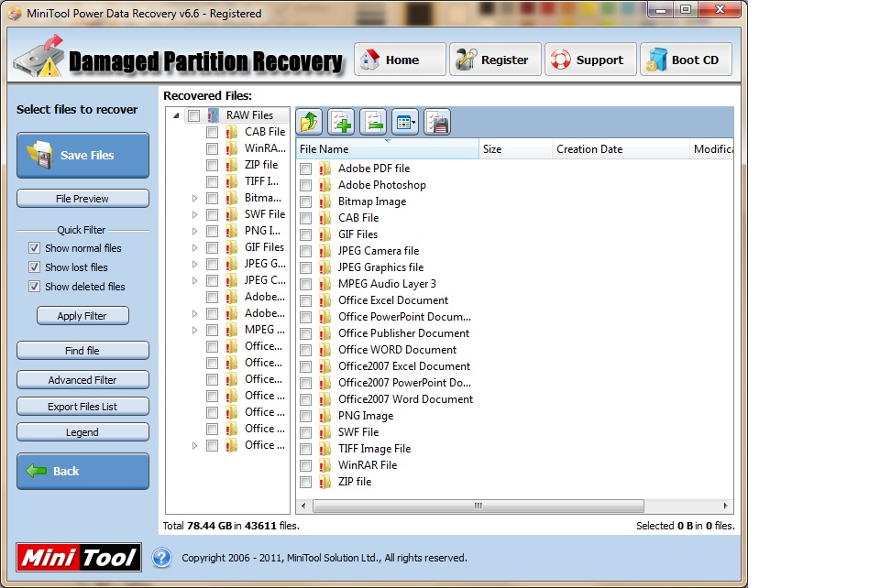The height and width of the screenshot is (588, 880).
Task: Click the Export Files List button
Action: click(83, 407)
